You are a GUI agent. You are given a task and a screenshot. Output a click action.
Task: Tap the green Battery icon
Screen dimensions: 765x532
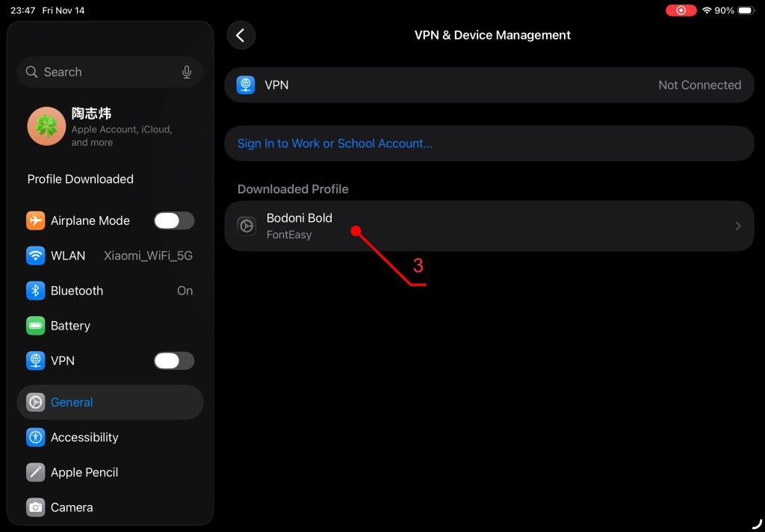35,326
